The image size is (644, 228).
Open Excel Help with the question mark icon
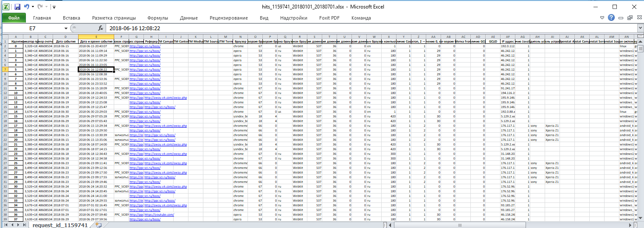[x=611, y=18]
